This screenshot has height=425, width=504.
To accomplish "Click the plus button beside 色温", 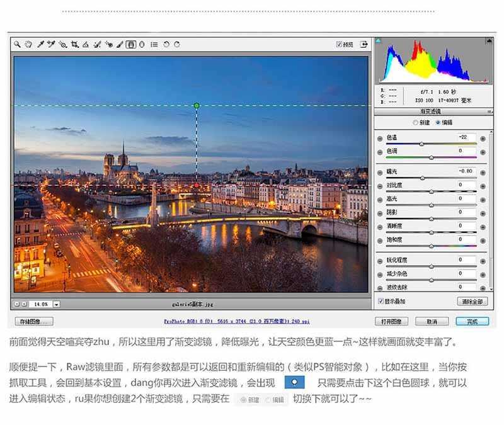I will [x=483, y=138].
